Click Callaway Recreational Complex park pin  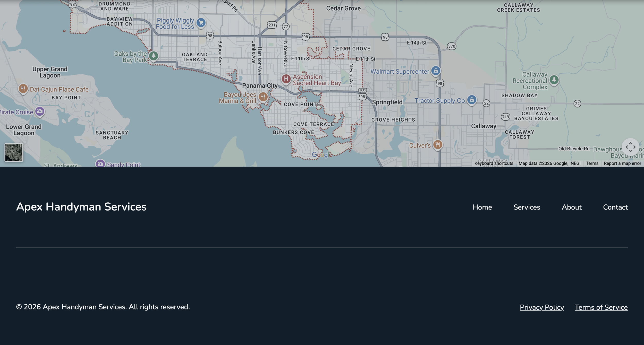pyautogui.click(x=554, y=80)
